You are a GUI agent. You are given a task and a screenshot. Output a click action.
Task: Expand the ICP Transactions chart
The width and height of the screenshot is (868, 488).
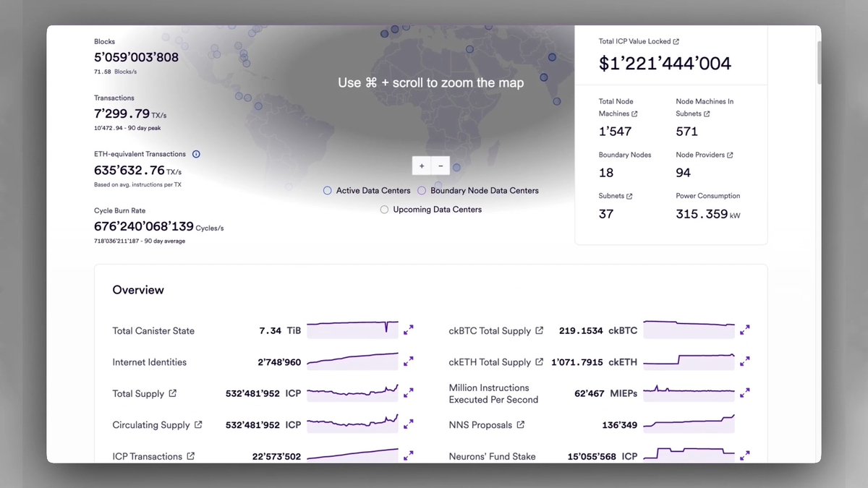409,455
